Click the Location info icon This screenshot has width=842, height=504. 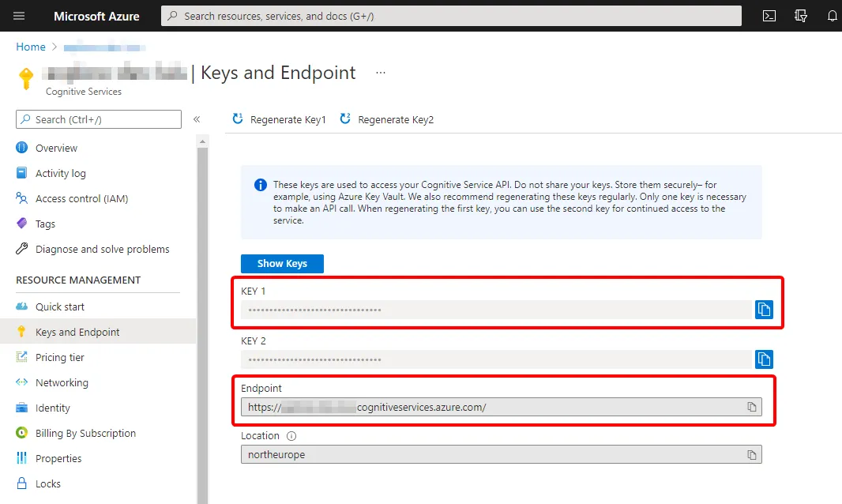click(291, 436)
